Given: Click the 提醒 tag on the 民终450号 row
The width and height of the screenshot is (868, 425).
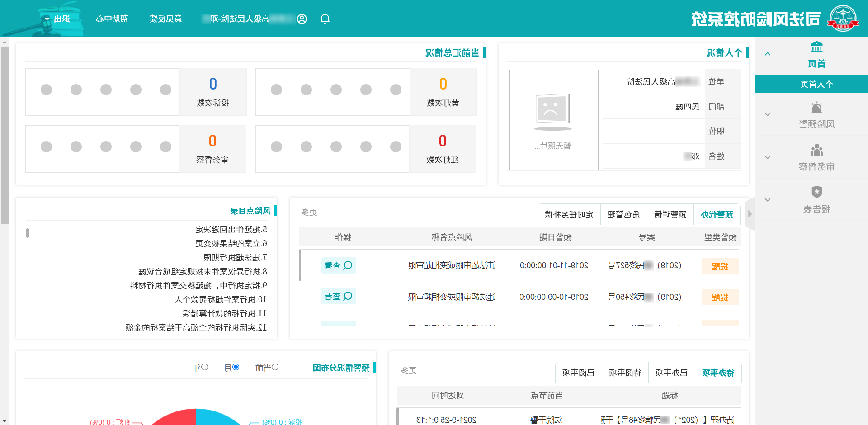Looking at the screenshot, I should point(720,297).
